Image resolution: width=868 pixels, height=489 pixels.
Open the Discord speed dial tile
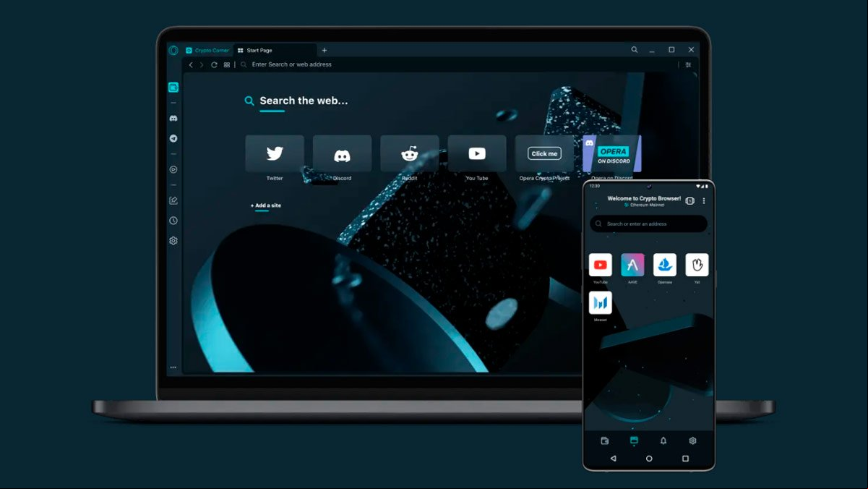pyautogui.click(x=342, y=153)
